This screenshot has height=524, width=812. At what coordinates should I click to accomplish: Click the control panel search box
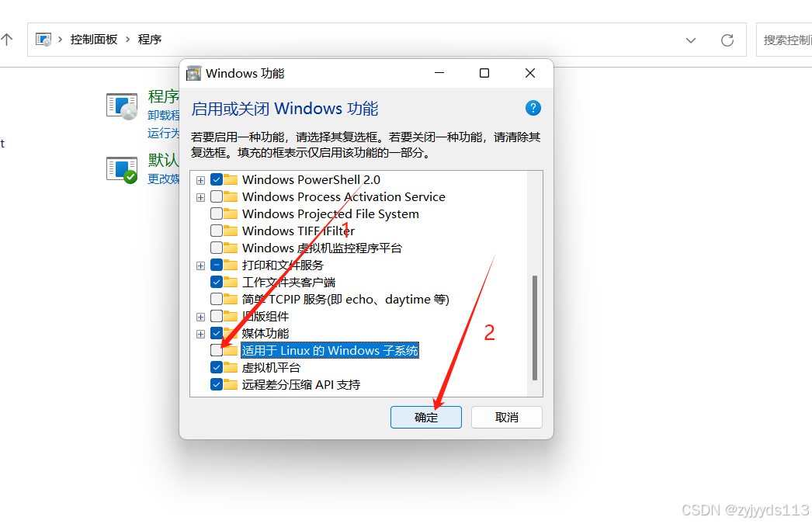coord(785,40)
